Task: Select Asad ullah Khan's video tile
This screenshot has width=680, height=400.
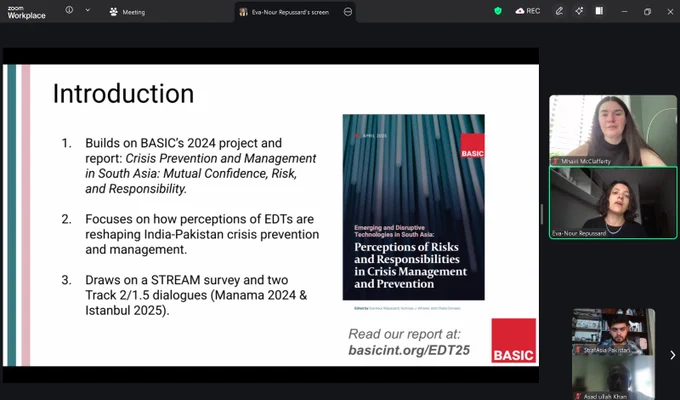Action: coord(613,377)
